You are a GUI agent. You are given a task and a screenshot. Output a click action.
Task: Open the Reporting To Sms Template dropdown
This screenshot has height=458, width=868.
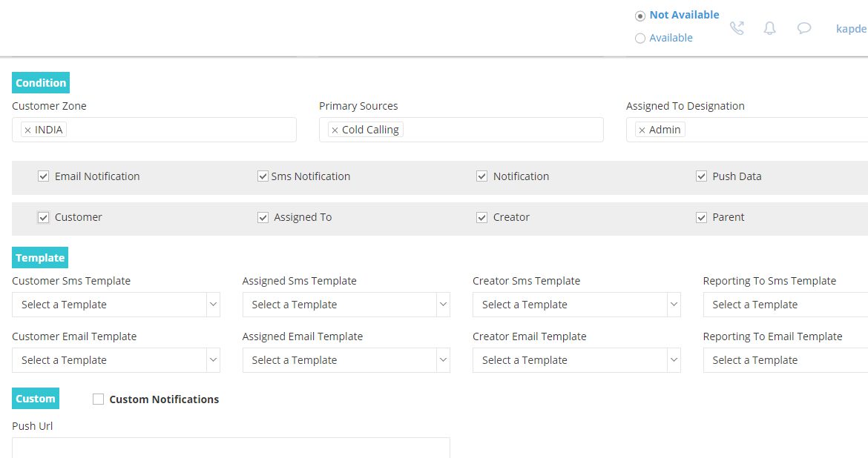point(786,305)
